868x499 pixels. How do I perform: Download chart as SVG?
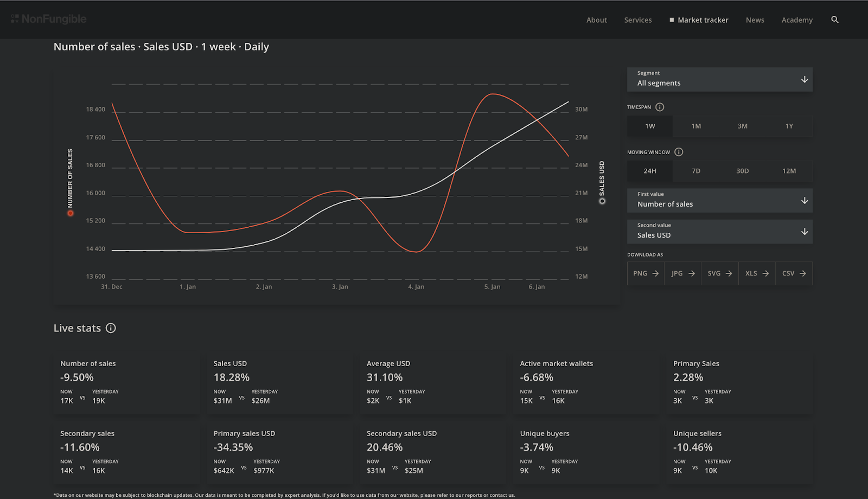tap(719, 273)
